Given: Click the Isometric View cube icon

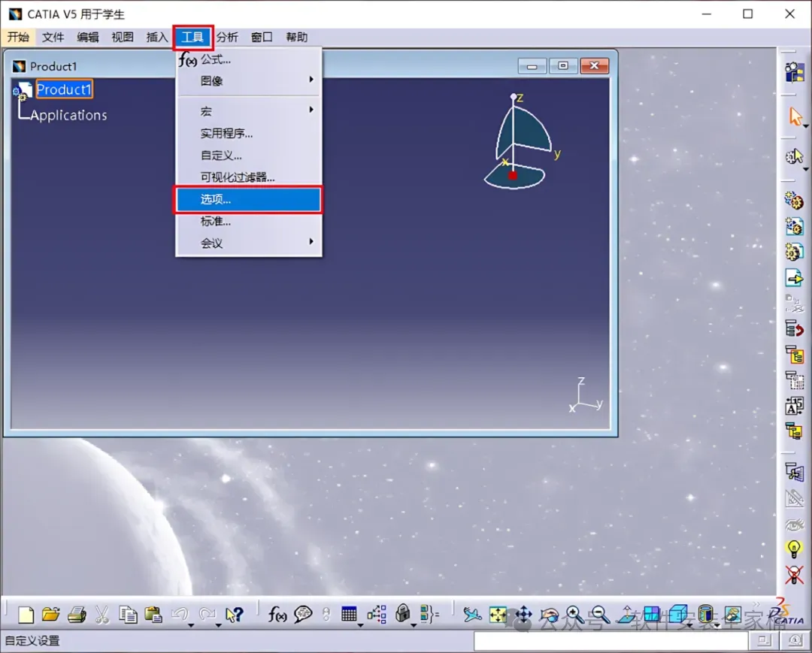Looking at the screenshot, I should pos(678,614).
